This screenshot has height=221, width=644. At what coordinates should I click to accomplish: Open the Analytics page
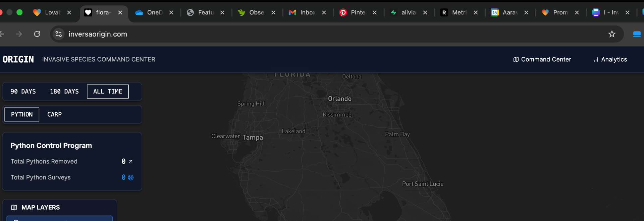610,59
